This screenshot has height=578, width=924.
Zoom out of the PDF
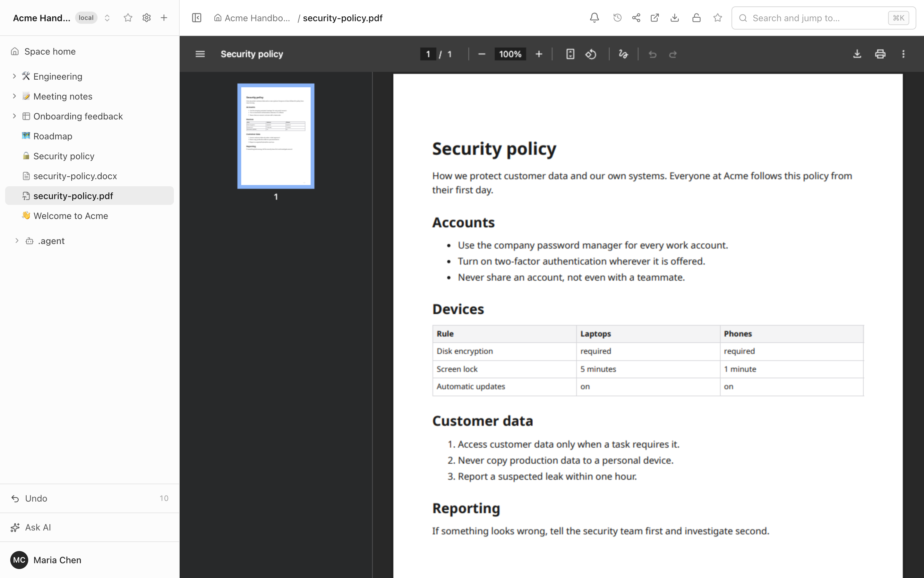(482, 54)
